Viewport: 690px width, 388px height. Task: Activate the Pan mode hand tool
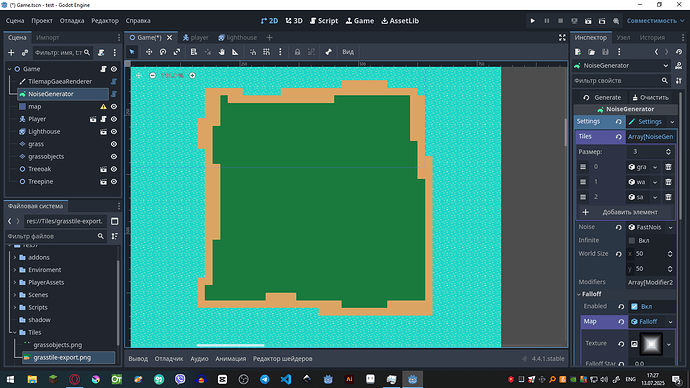click(x=221, y=52)
